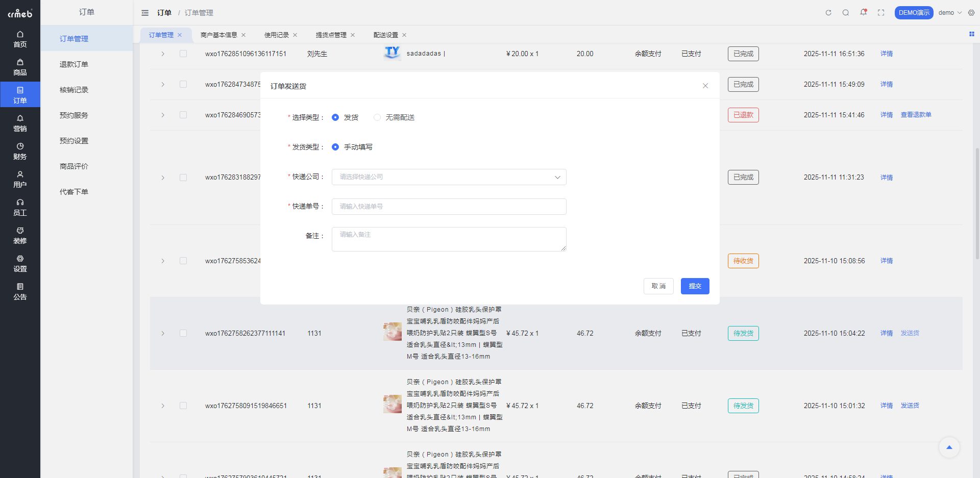Click the 装修 sidebar icon
Screen dimensions: 980x478
click(x=20, y=236)
